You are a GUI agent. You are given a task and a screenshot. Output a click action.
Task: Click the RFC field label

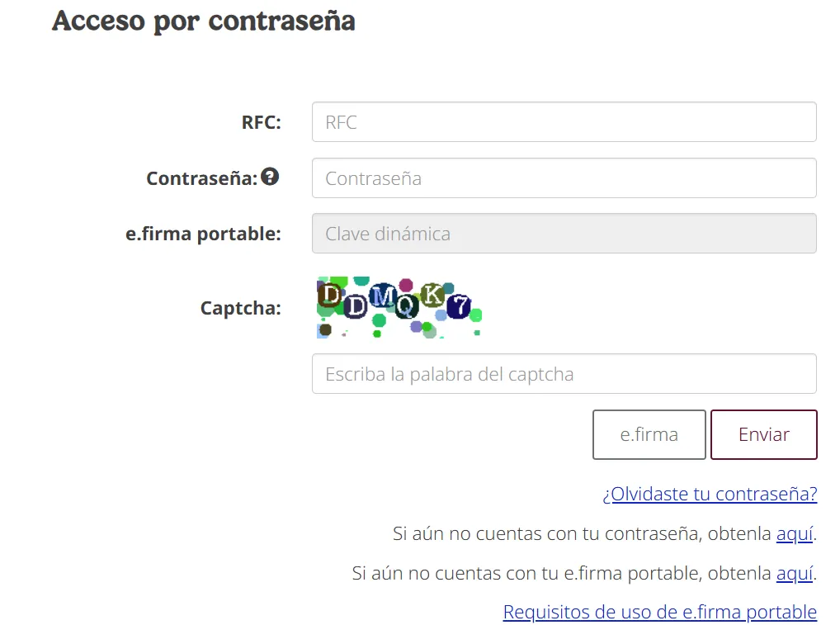[x=261, y=122]
